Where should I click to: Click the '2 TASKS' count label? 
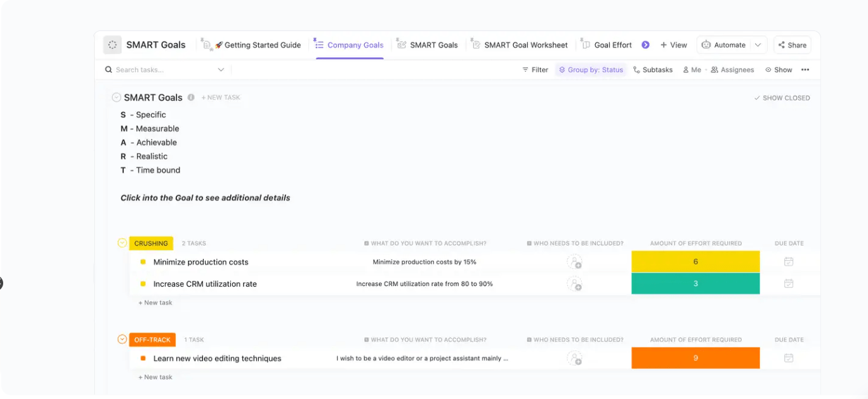click(x=194, y=244)
